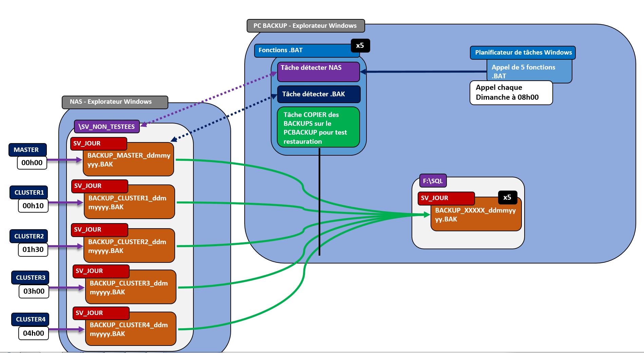Select the "F:\SQL" folder label
The height and width of the screenshot is (353, 644).
(433, 181)
